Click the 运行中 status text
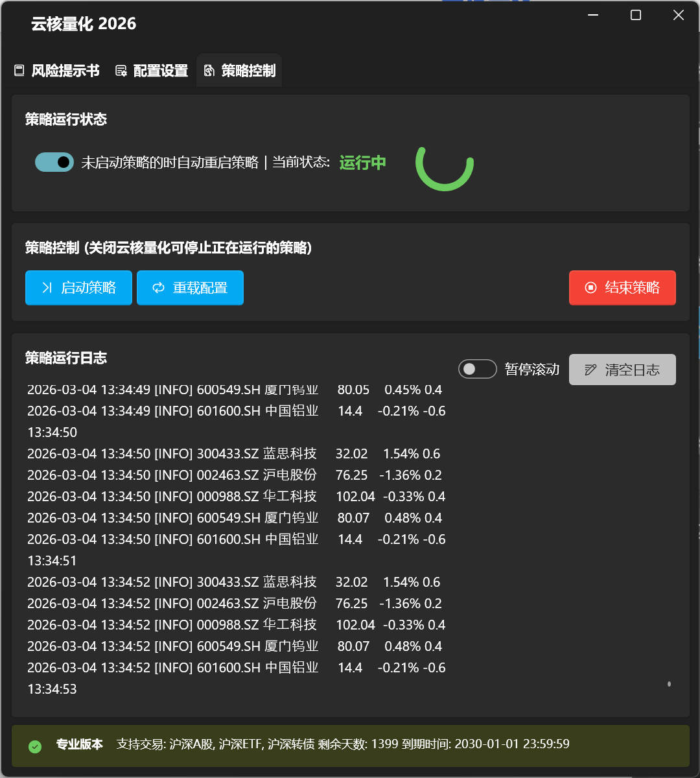This screenshot has height=778, width=700. 362,163
